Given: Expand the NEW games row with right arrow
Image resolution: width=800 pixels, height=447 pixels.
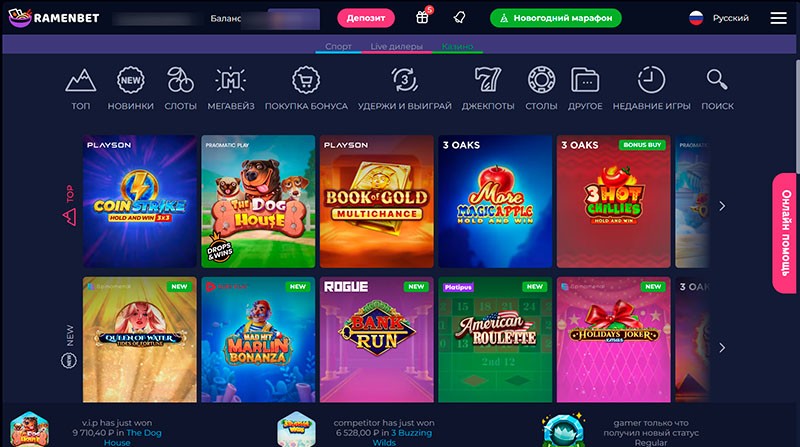Looking at the screenshot, I should 722,348.
